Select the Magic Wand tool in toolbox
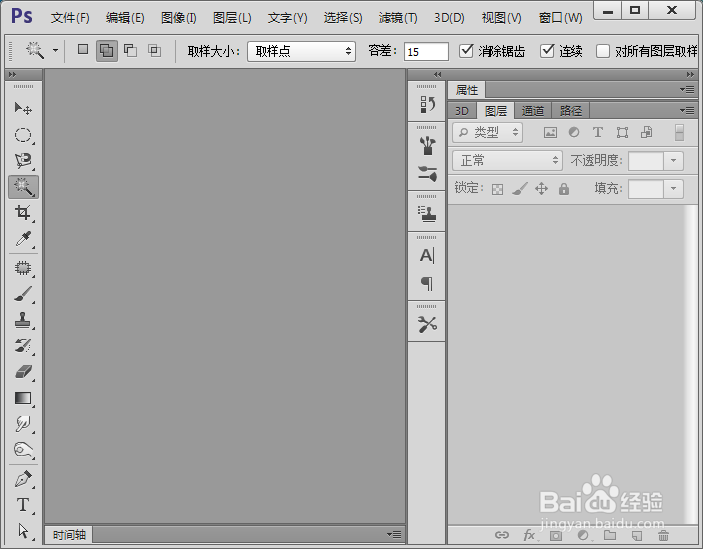This screenshot has width=703, height=549. coord(23,186)
